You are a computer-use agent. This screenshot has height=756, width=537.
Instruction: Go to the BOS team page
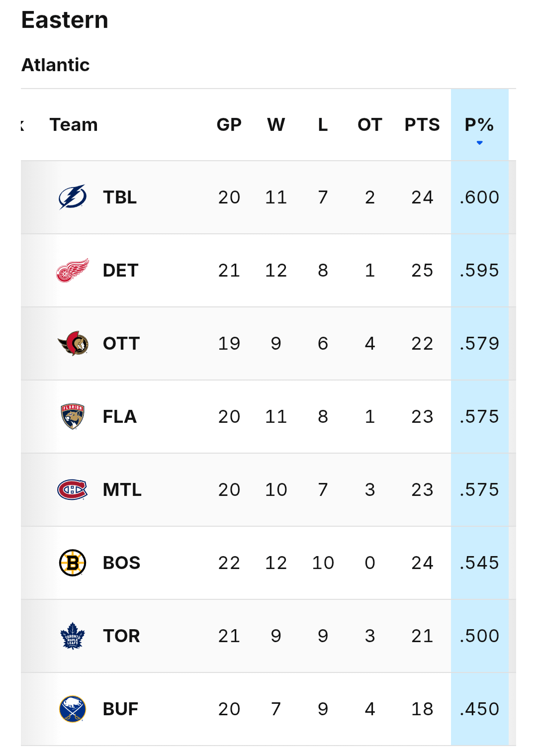[x=121, y=563]
